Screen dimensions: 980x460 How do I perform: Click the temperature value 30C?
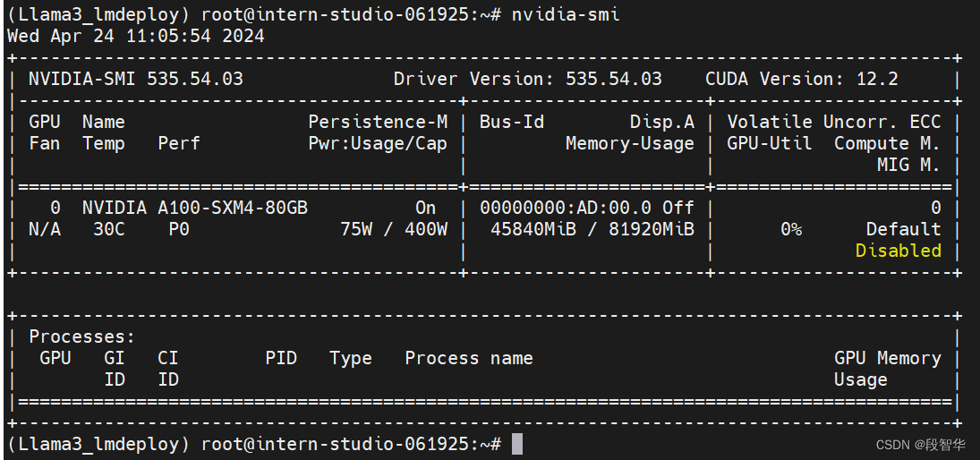tap(109, 229)
